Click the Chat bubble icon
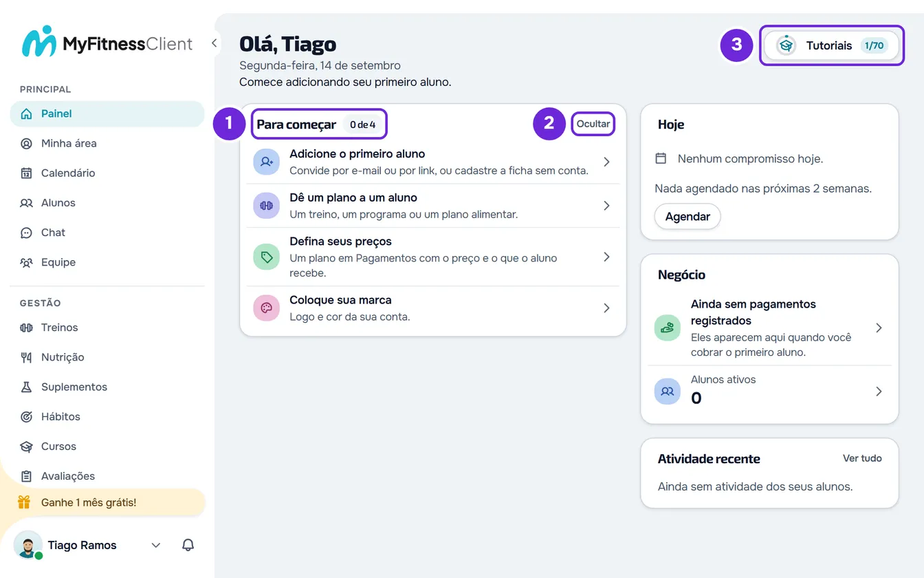 pos(26,233)
